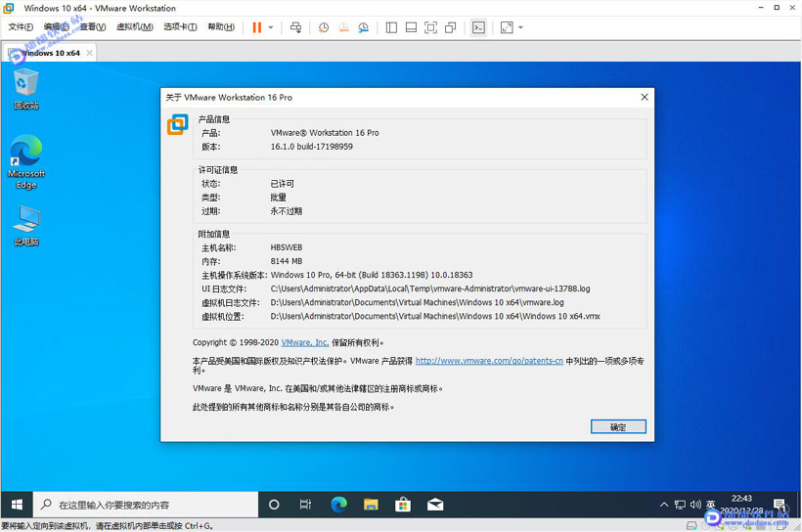
Task: Click the taskbar search box
Action: [146, 505]
